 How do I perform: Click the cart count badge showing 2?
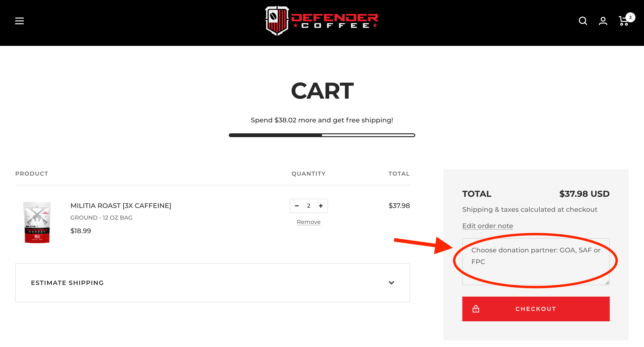tap(630, 17)
